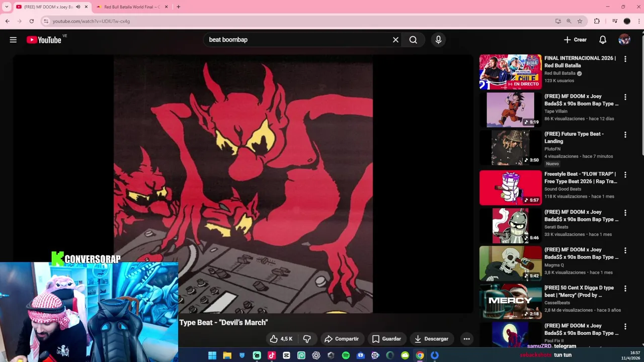Open the Crear upload menu

click(575, 40)
